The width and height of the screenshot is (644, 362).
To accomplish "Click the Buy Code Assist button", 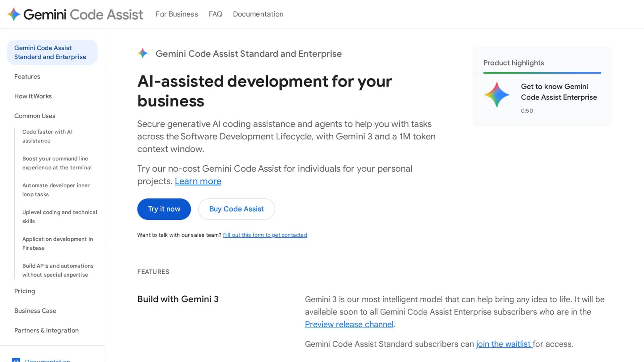I will (x=236, y=209).
